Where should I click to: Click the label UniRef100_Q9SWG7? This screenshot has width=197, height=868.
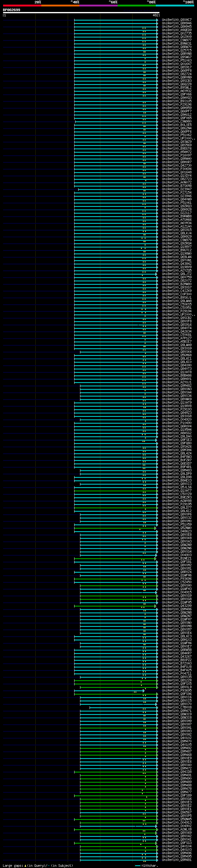[177, 57]
